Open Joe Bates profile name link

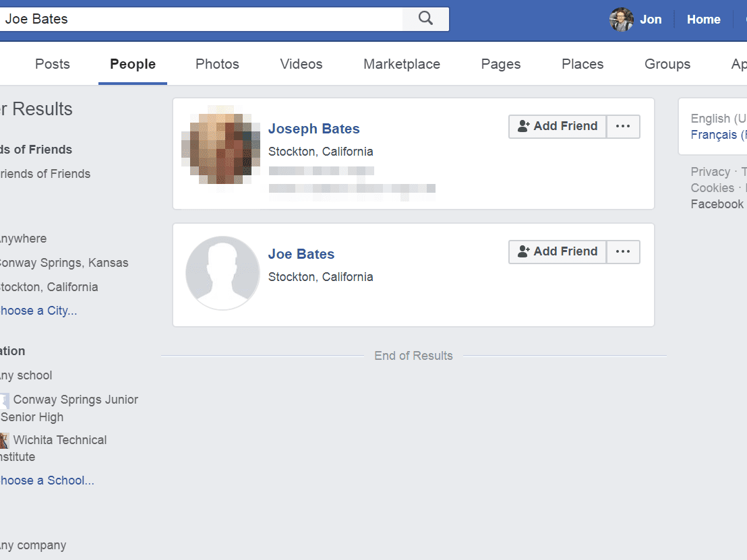(x=301, y=254)
